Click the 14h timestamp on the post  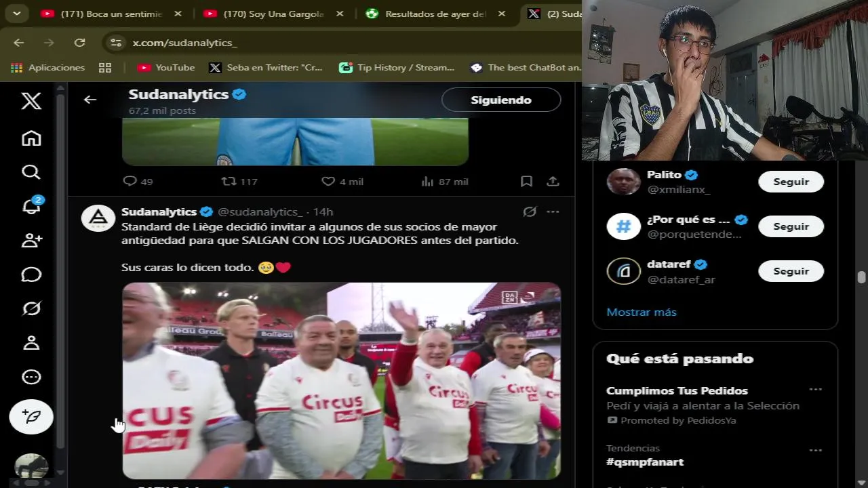323,212
